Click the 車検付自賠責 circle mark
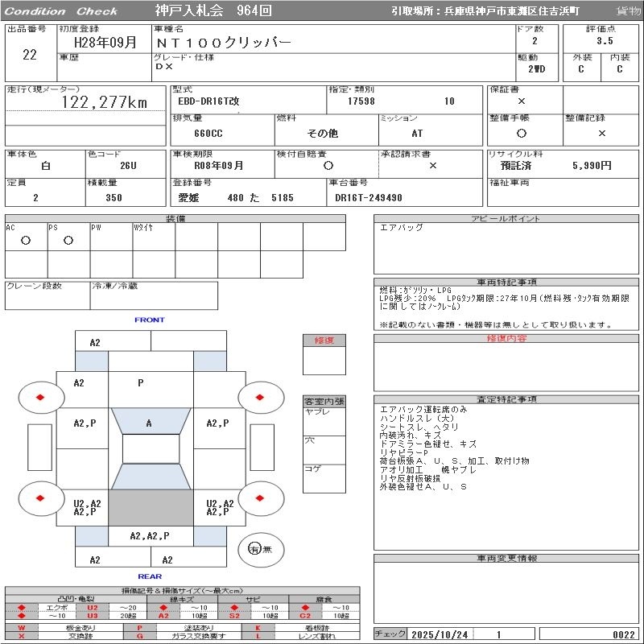This screenshot has height=644, width=644. pos(328,165)
